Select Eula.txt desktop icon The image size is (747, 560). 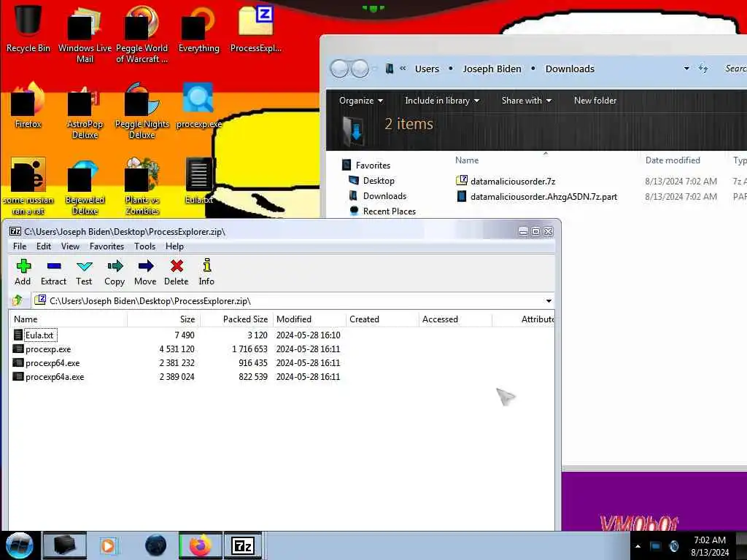pos(198,181)
